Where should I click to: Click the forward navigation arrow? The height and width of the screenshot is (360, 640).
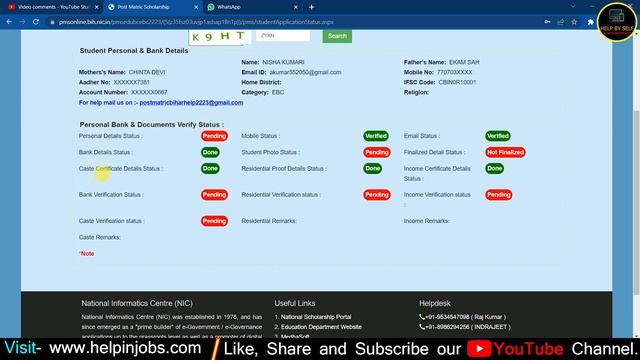(22, 22)
